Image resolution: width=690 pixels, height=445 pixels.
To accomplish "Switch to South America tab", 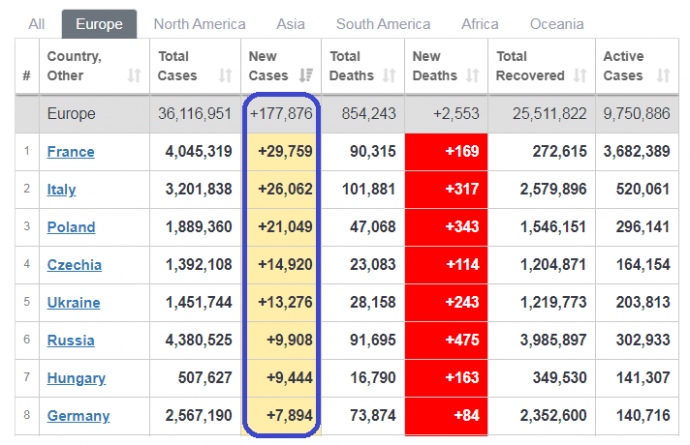I will point(383,24).
